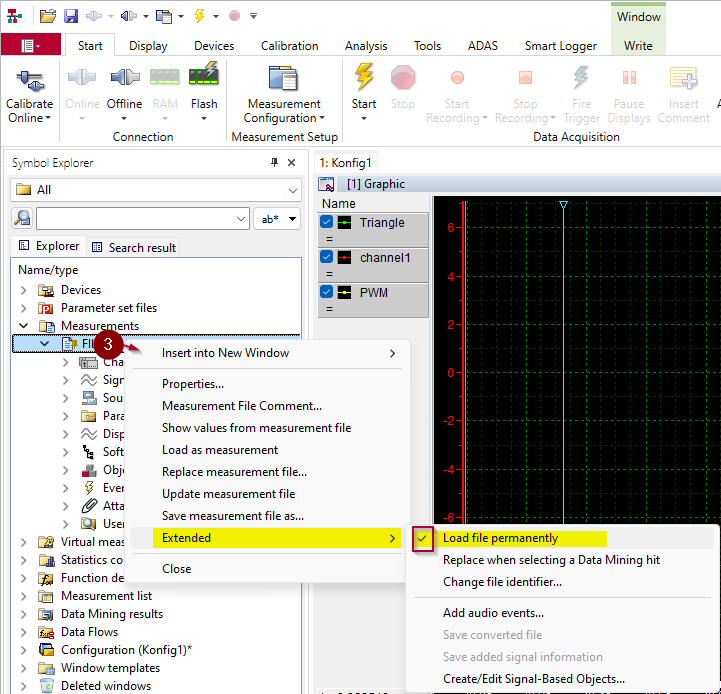Click the symbol search input field
721x694 pixels.
(x=143, y=218)
